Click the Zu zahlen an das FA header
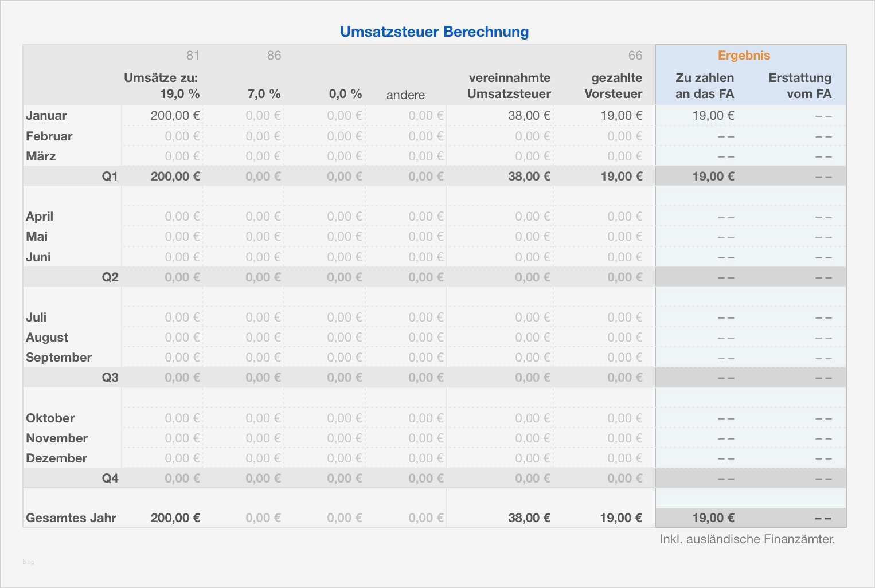The width and height of the screenshot is (875, 588). (704, 86)
